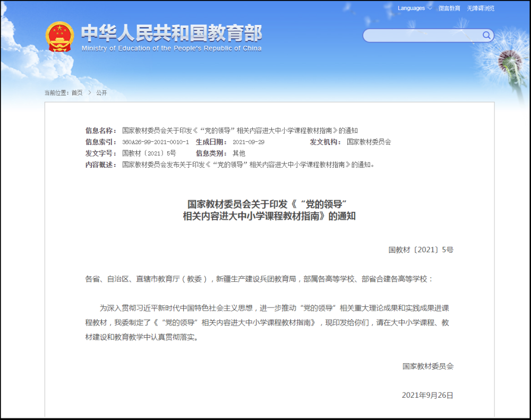Click the generated date 2021-09-29
Viewport: 531px width, 420px height.
tap(249, 142)
